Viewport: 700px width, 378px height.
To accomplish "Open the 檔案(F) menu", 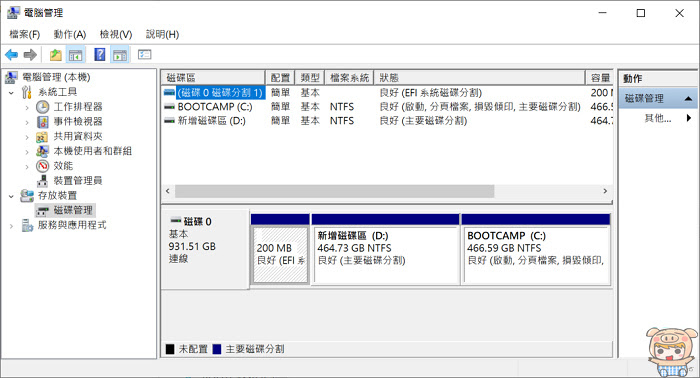I will 25,34.
